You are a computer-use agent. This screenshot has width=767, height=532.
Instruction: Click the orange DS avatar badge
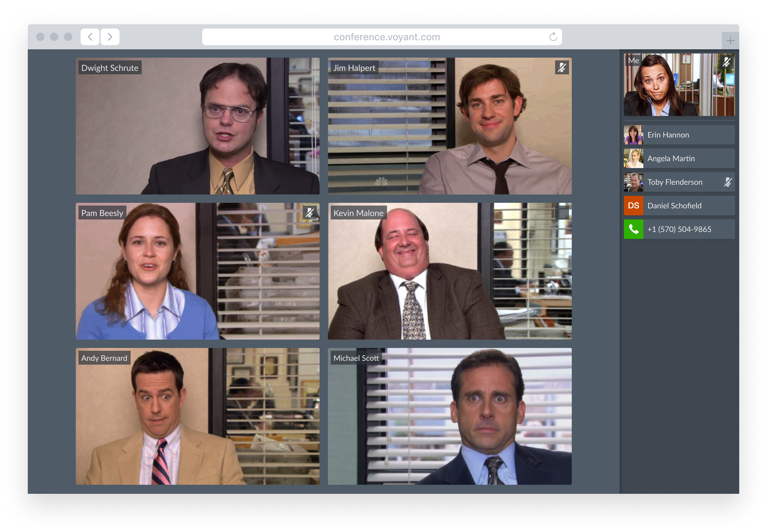tap(633, 206)
